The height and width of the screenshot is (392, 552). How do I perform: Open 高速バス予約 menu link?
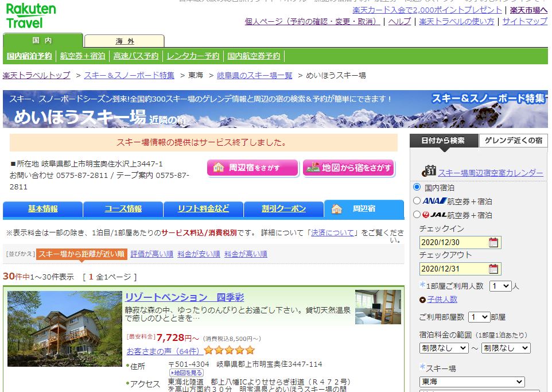[136, 56]
